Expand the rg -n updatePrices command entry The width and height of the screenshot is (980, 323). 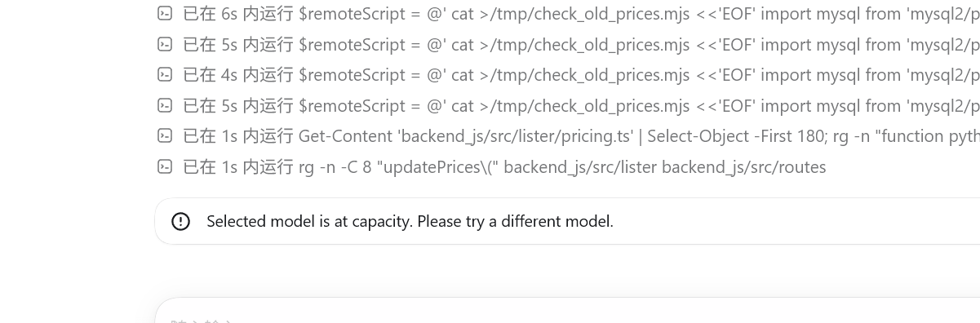[x=492, y=166]
